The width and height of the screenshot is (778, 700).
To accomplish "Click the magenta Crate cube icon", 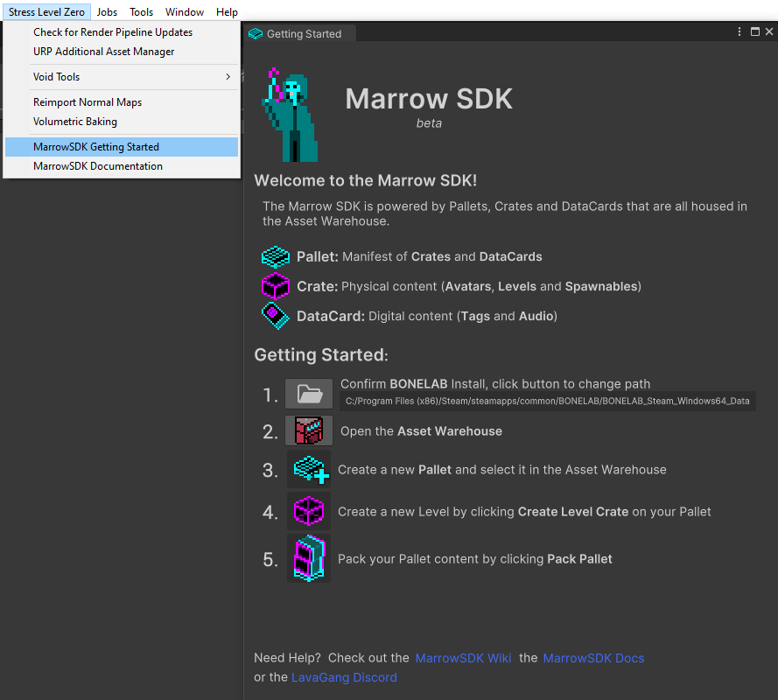I will pyautogui.click(x=276, y=286).
